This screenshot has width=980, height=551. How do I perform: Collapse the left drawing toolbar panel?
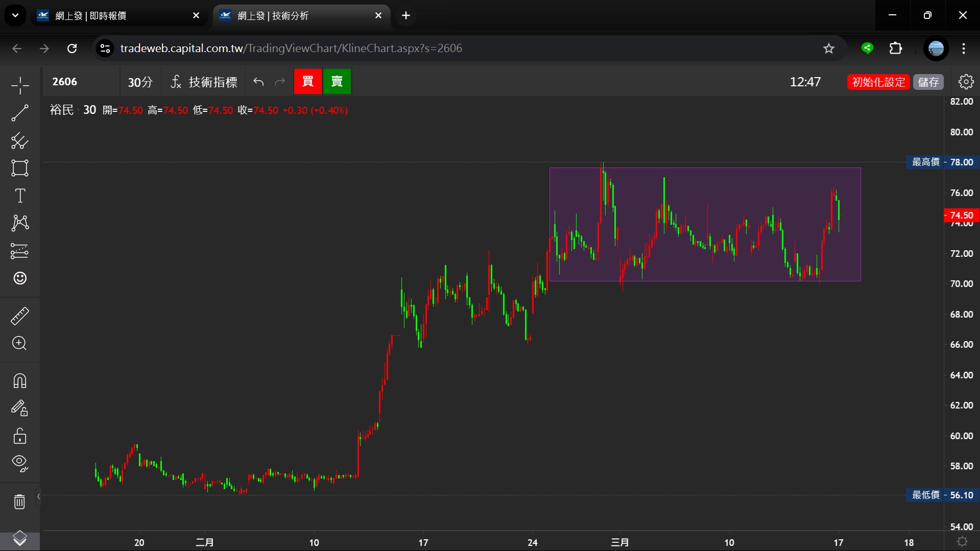38,496
